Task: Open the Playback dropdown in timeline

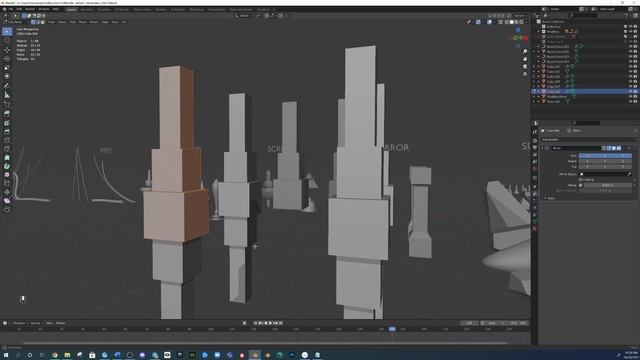Action: (19, 323)
